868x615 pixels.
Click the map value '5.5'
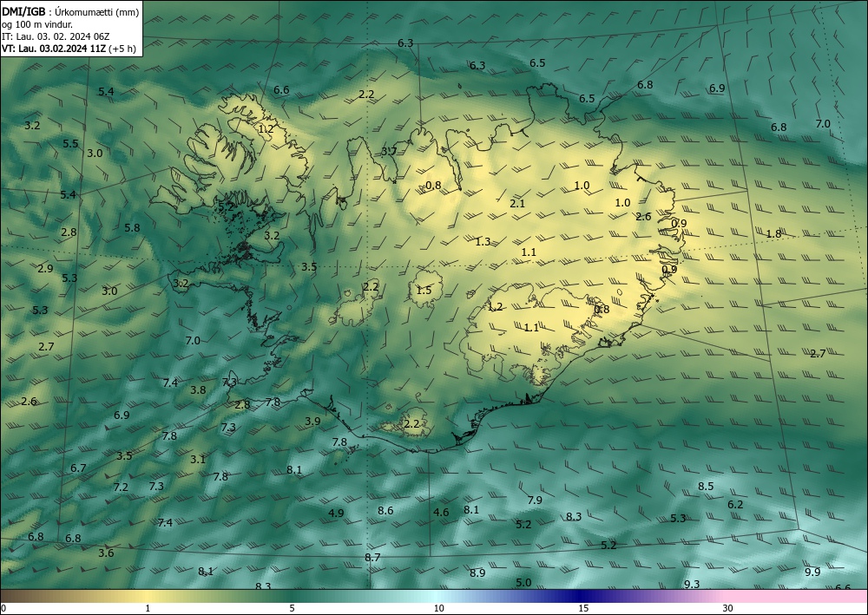tap(70, 144)
